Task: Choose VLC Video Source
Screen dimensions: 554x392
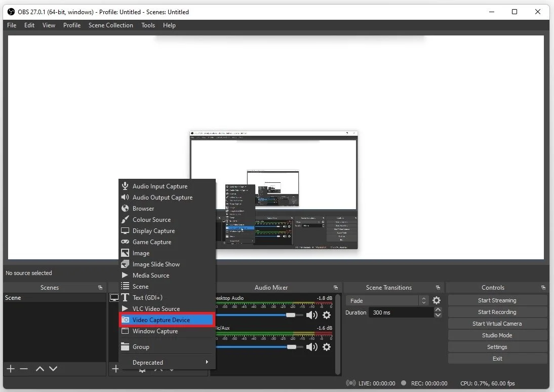Action: (x=167, y=308)
